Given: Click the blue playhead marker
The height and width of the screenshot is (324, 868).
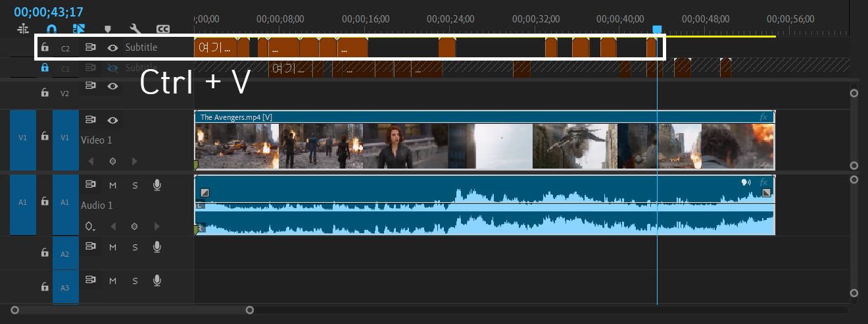Looking at the screenshot, I should click(656, 30).
